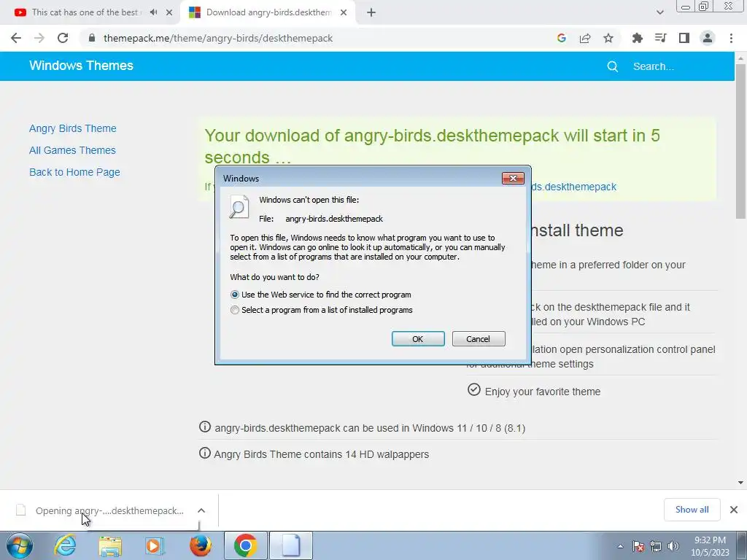The image size is (747, 560).
Task: Open the Angry Birds Theme link
Action: tap(72, 128)
